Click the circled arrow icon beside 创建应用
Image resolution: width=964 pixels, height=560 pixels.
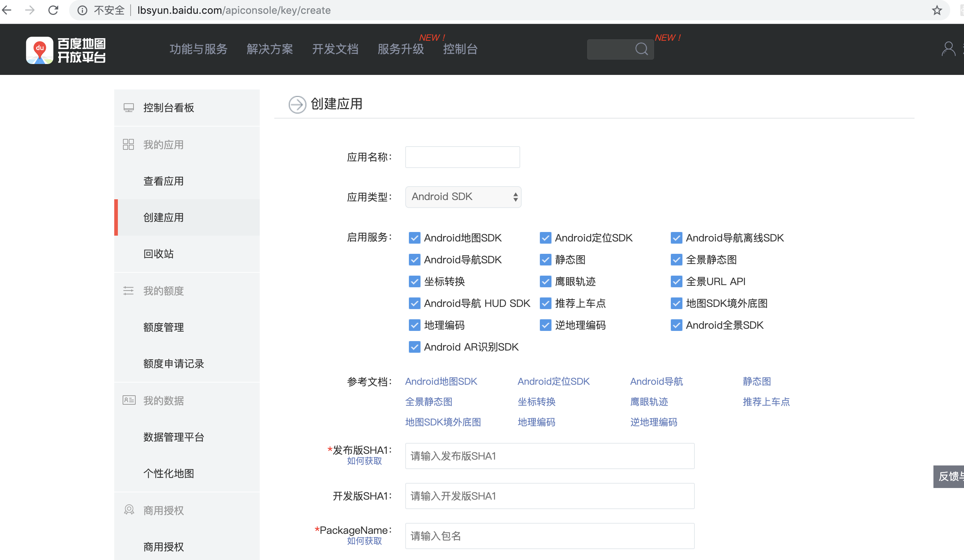click(x=297, y=104)
